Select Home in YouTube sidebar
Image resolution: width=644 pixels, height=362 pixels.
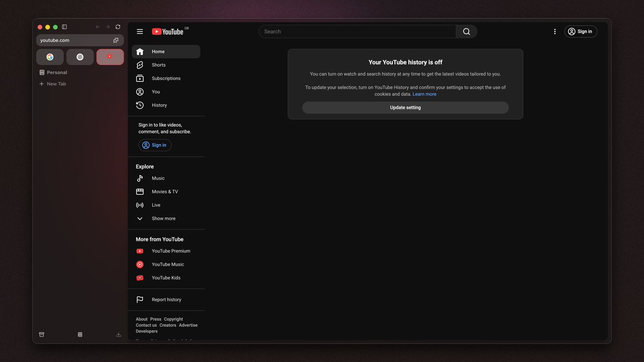166,51
